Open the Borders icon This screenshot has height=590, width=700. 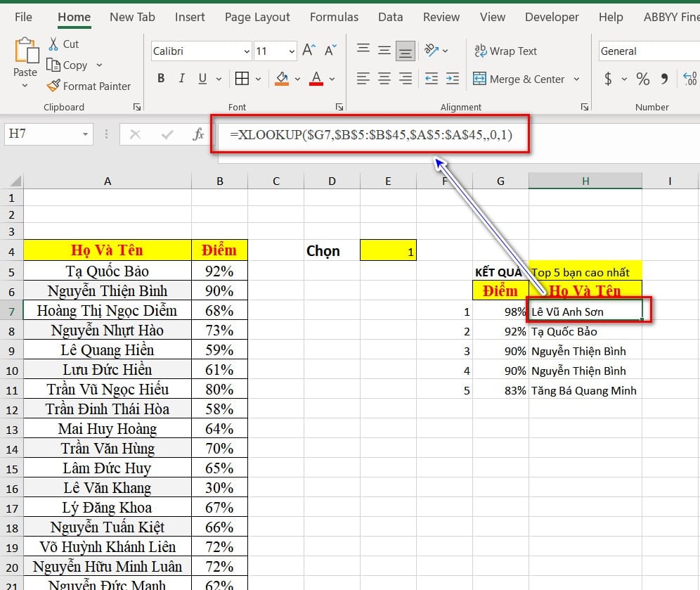coord(242,79)
